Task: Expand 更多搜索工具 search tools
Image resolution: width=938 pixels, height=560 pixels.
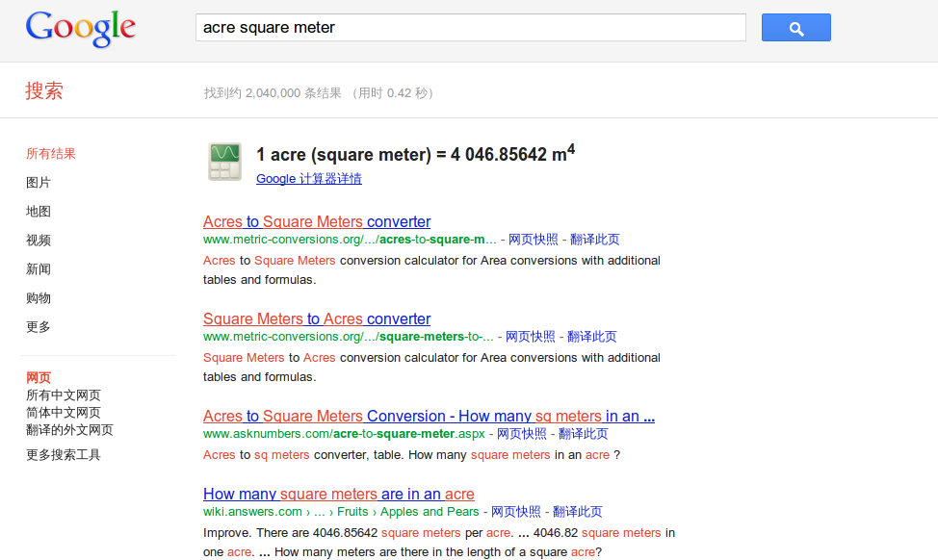Action: (62, 453)
